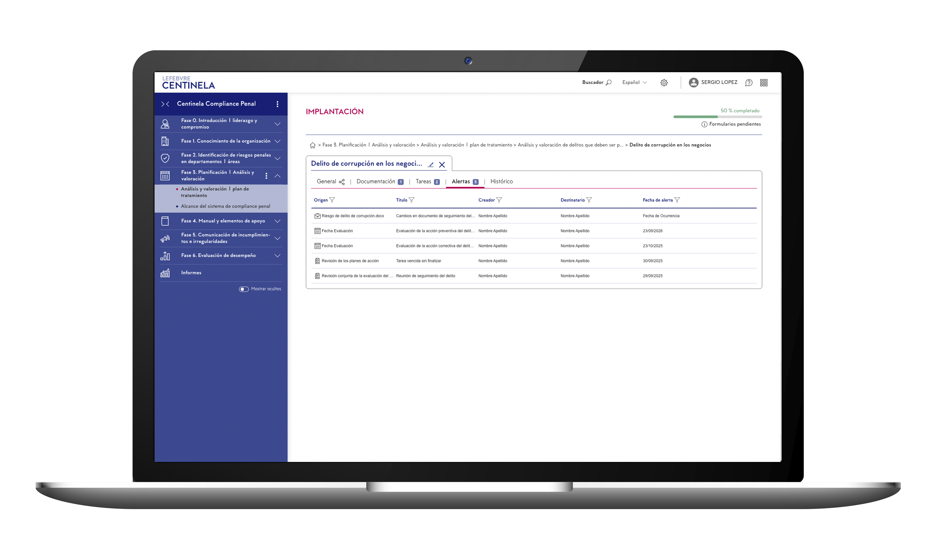Switch to the Documentación tab
Screen dimensions: 937x560
(375, 181)
